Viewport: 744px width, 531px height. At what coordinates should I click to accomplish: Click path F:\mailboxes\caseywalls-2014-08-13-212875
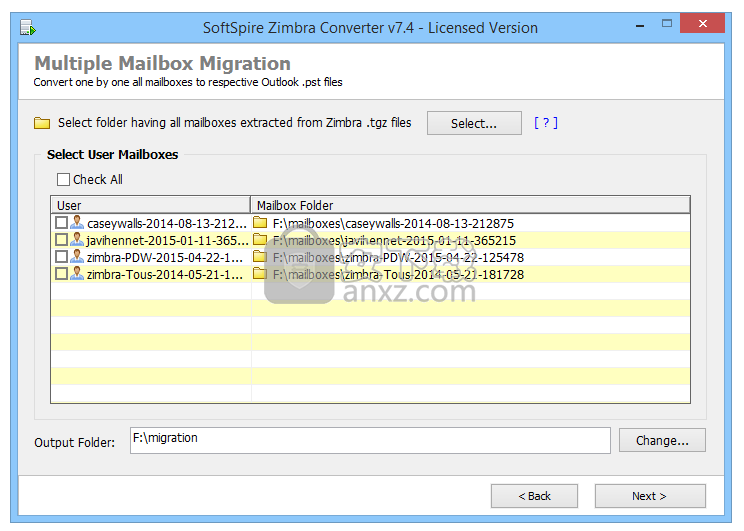[x=393, y=224]
